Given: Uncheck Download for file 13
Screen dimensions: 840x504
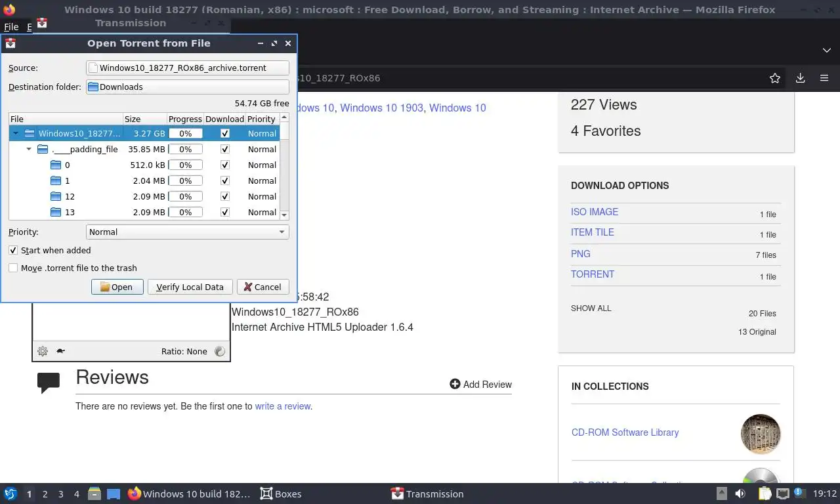Looking at the screenshot, I should click(x=224, y=212).
